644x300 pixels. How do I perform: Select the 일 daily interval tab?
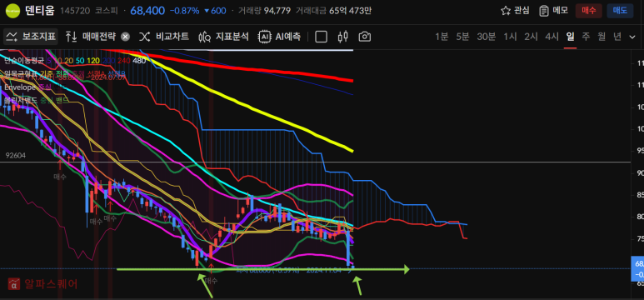[x=570, y=37]
